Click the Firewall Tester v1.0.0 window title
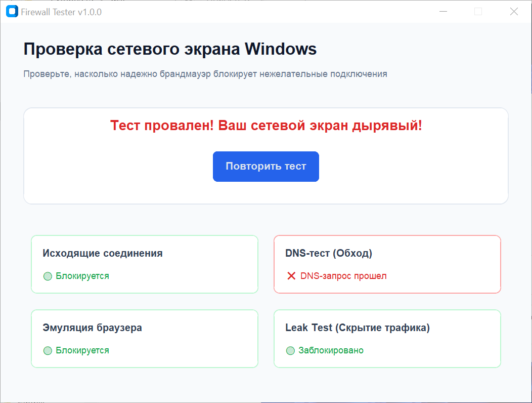 point(61,12)
